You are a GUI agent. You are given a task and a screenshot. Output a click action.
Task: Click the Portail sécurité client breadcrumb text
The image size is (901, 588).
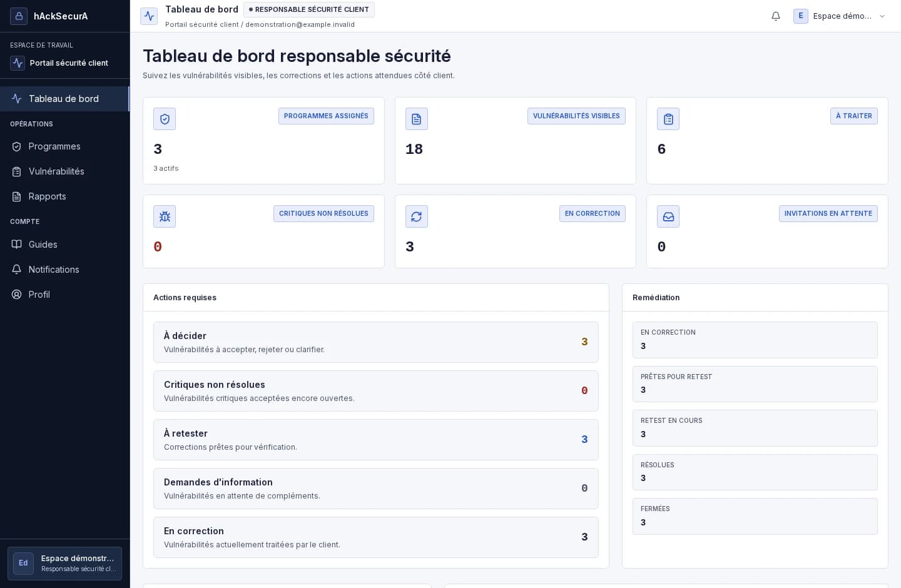coord(202,24)
